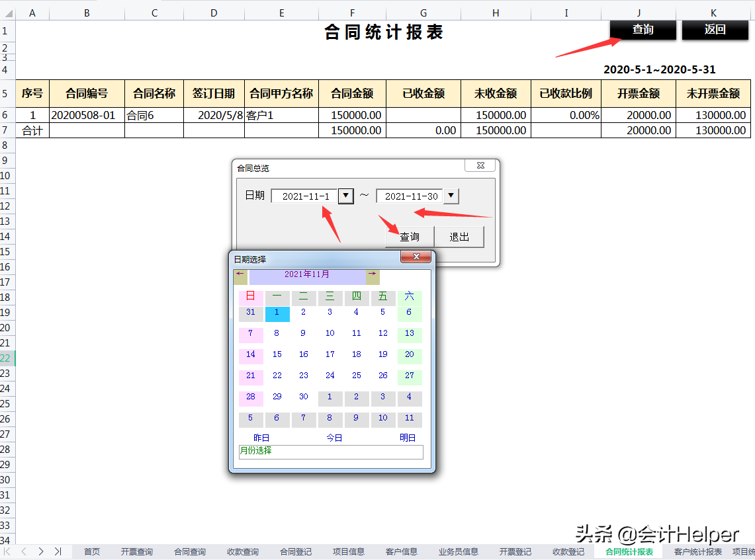This screenshot has height=560, width=755.
Task: Expand 月份选择 month selection field
Action: point(330,452)
